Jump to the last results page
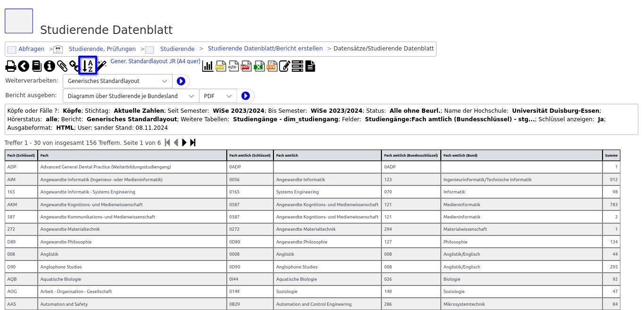Image resolution: width=644 pixels, height=310 pixels. point(193,143)
